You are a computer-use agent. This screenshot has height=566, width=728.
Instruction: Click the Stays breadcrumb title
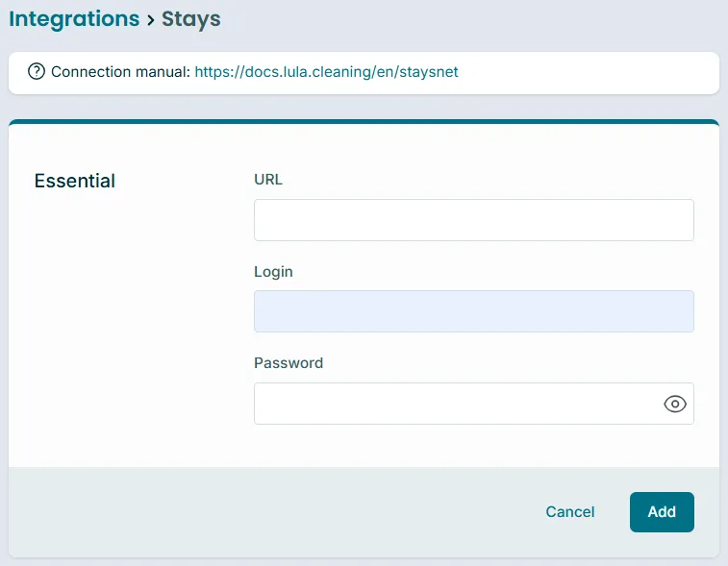(190, 19)
